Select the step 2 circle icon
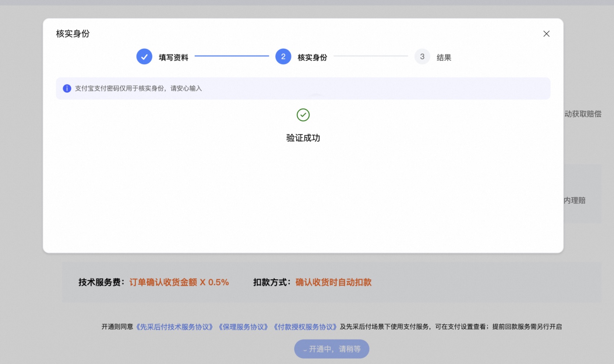 click(283, 57)
